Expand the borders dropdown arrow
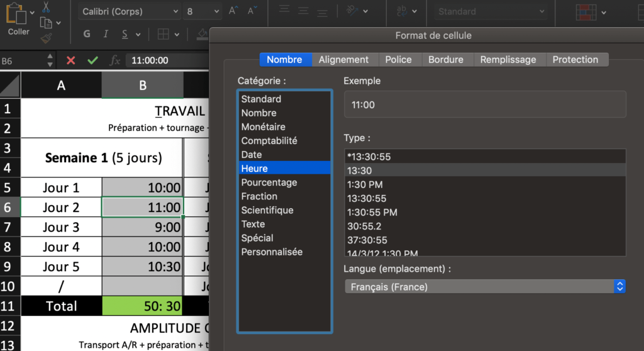Viewport: 644px width, 351px height. [x=178, y=34]
